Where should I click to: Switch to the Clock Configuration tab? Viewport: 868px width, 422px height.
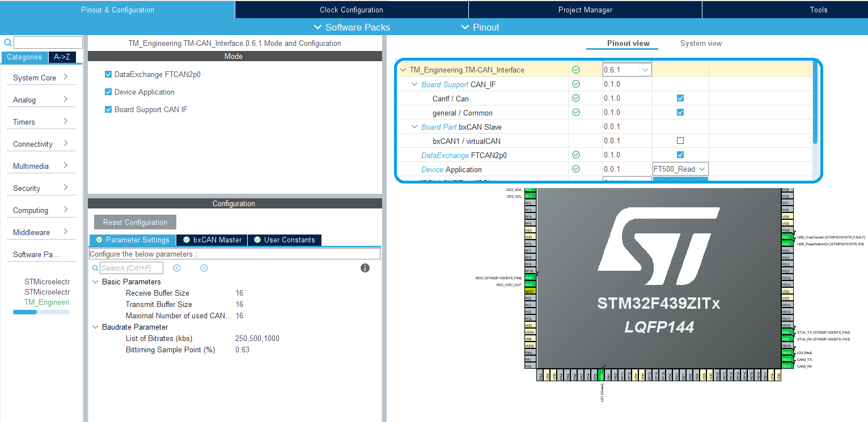[x=352, y=10]
